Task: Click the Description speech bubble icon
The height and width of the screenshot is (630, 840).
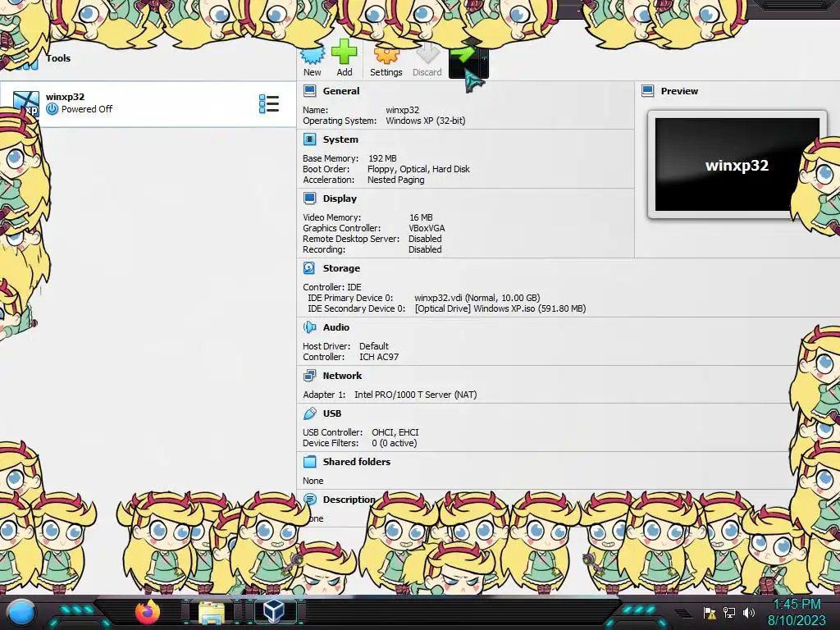Action: click(309, 499)
